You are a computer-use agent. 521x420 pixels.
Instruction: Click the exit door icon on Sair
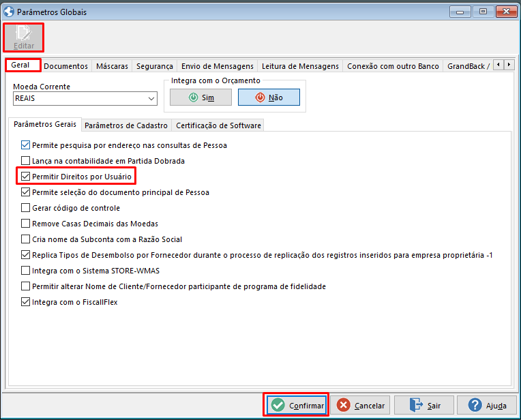click(x=416, y=405)
